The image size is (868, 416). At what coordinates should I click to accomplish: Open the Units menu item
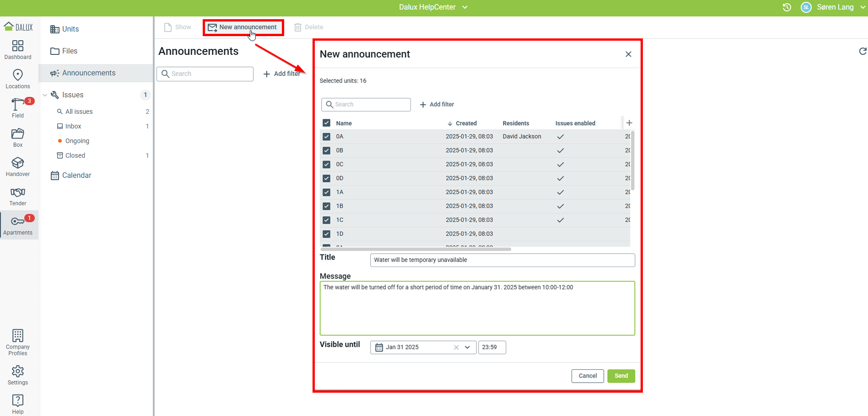70,29
